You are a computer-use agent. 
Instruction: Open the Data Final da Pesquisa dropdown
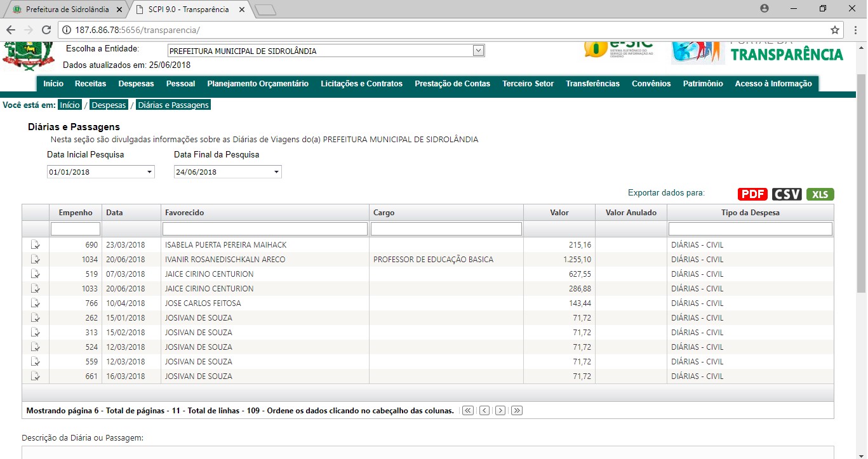click(x=277, y=172)
